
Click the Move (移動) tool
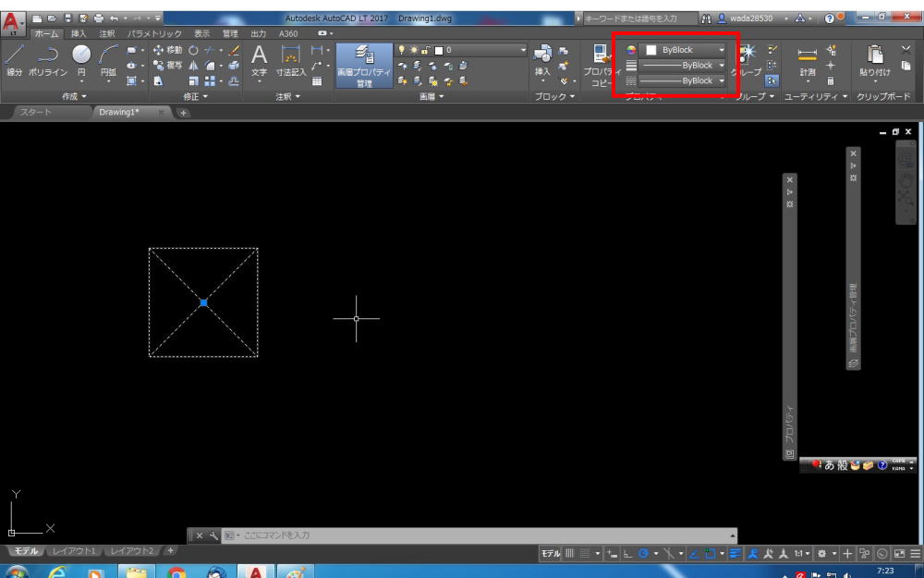(167, 50)
